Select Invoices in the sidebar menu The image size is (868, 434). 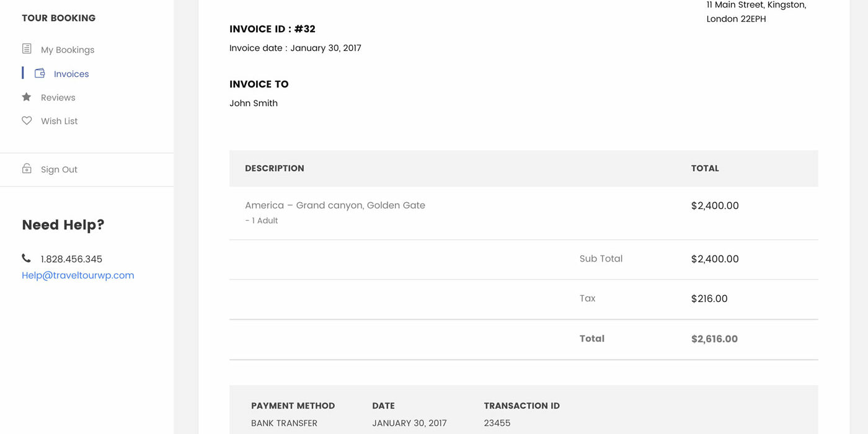click(71, 74)
